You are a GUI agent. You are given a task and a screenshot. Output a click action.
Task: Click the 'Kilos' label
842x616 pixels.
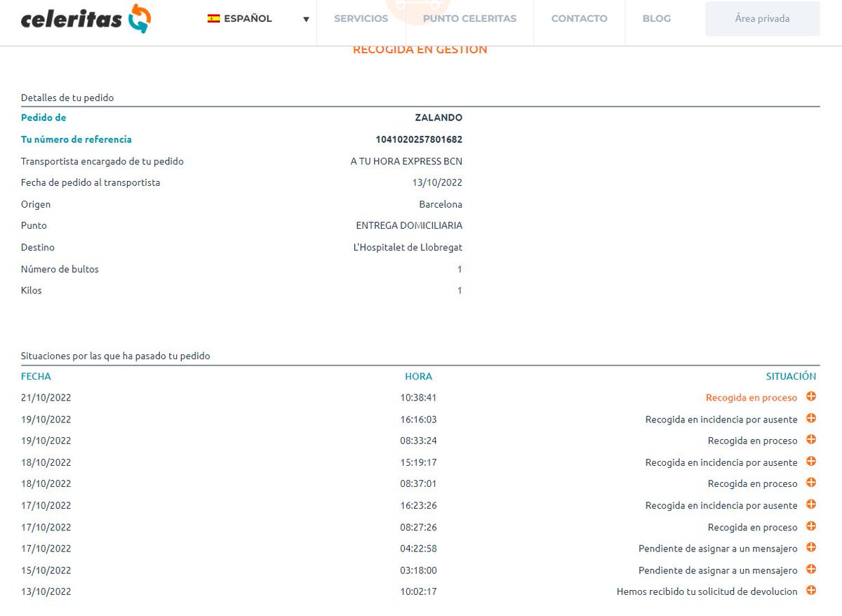coord(32,290)
